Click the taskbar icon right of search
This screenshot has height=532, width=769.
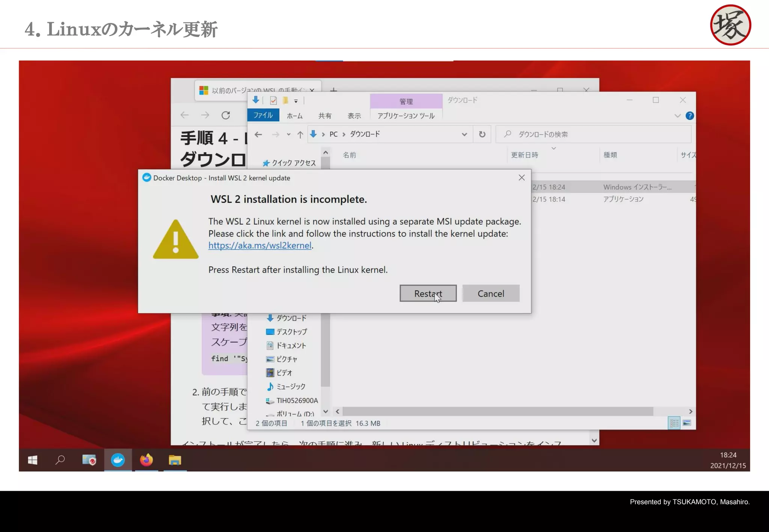pos(89,460)
